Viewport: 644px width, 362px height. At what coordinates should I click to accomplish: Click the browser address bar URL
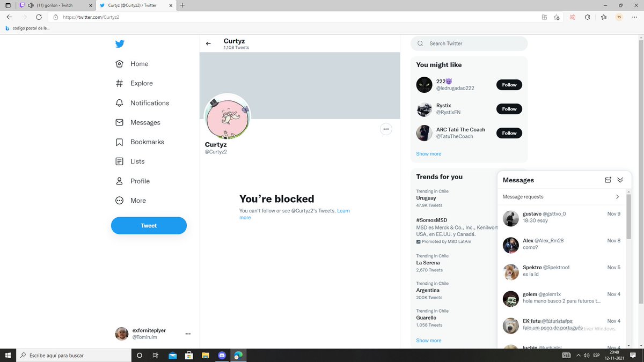pos(91,17)
